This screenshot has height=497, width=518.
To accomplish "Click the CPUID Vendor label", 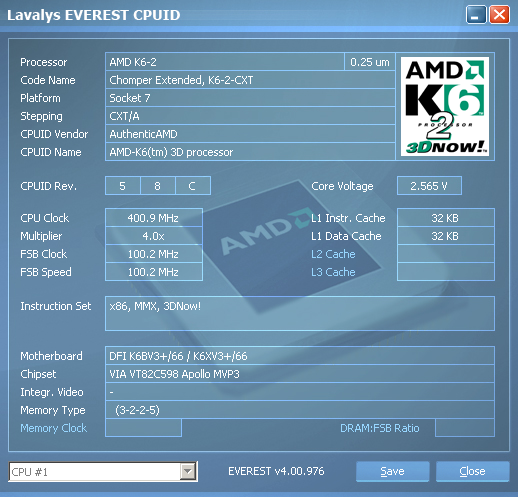I will (54, 134).
